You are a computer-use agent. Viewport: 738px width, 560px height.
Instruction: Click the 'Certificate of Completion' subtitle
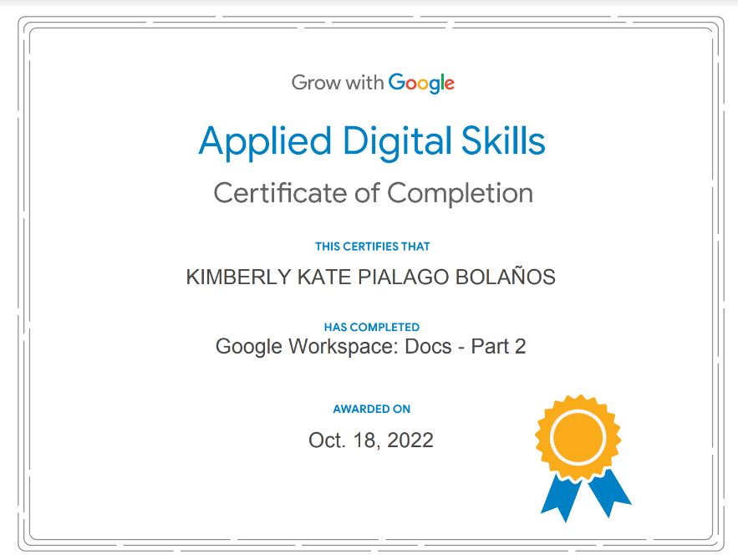click(374, 193)
